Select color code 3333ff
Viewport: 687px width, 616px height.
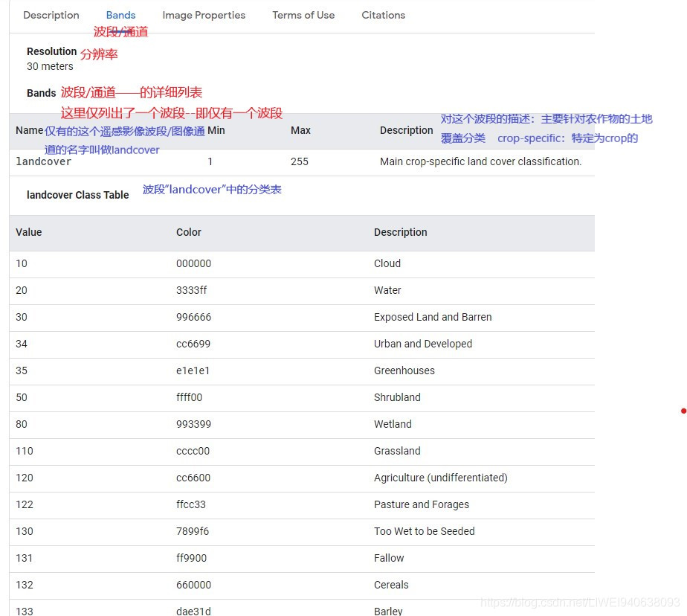[192, 290]
